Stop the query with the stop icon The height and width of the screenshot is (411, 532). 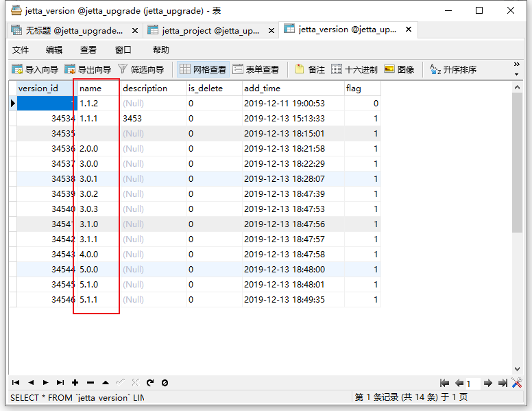click(165, 383)
